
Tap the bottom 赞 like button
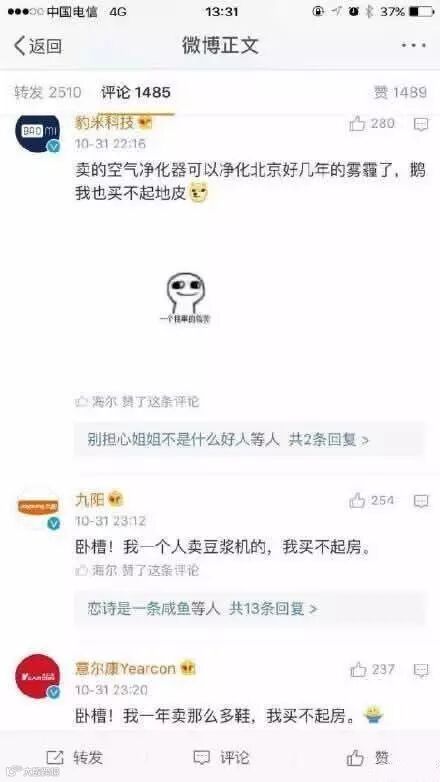(x=368, y=758)
